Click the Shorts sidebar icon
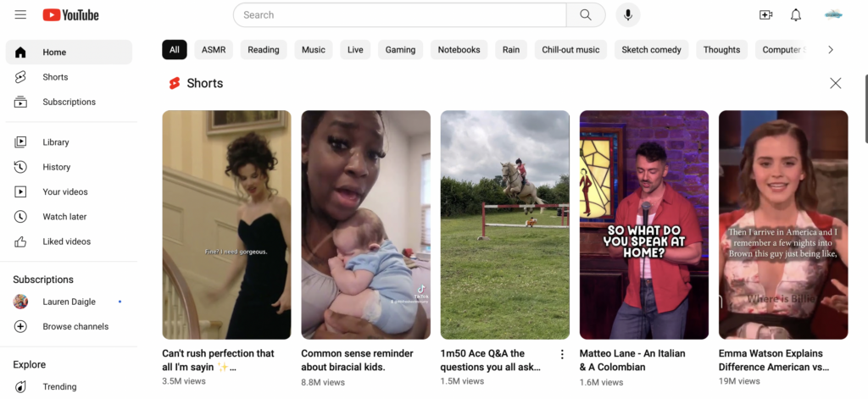868x399 pixels. click(x=20, y=77)
